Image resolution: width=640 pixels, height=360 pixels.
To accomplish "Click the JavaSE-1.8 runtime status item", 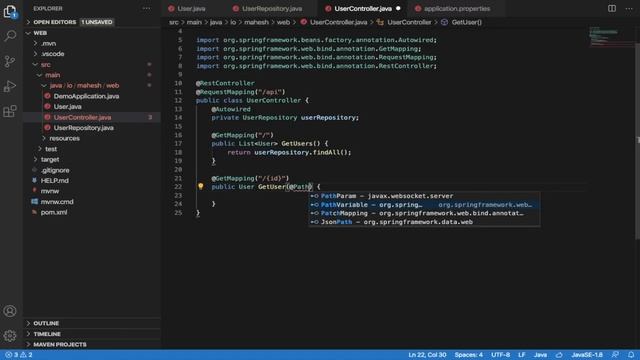I will pyautogui.click(x=587, y=355).
